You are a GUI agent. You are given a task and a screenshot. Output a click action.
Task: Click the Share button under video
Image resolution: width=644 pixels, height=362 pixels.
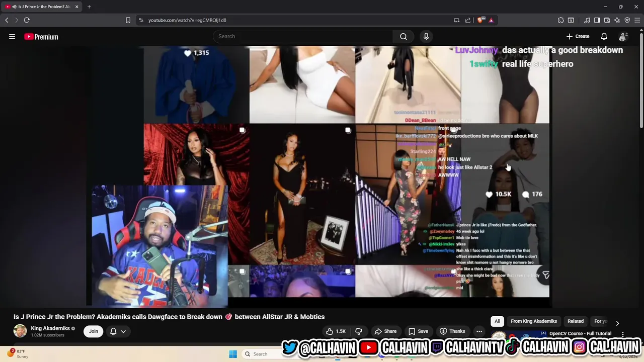pos(385,331)
